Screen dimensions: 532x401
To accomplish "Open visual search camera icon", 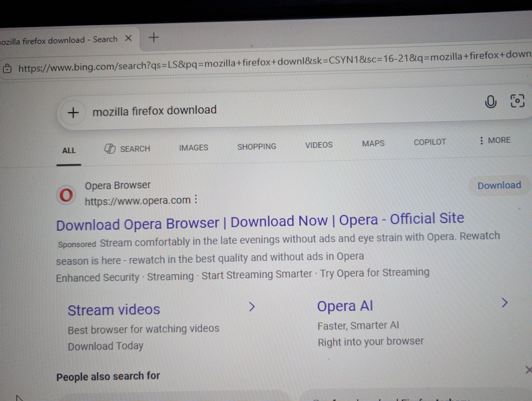I will [x=517, y=101].
